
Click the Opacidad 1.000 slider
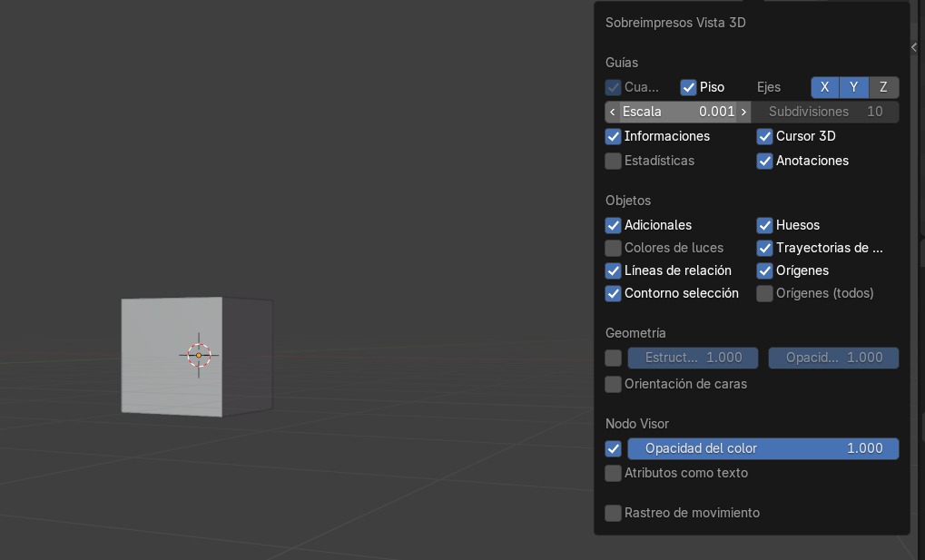pos(833,358)
